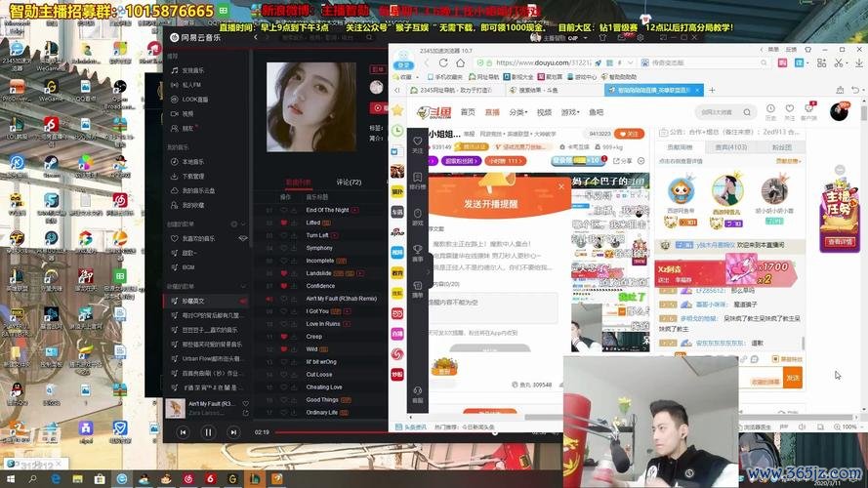The image size is (868, 488).
Task: Open 视频 section in NetEase sidebar
Action: [x=183, y=113]
